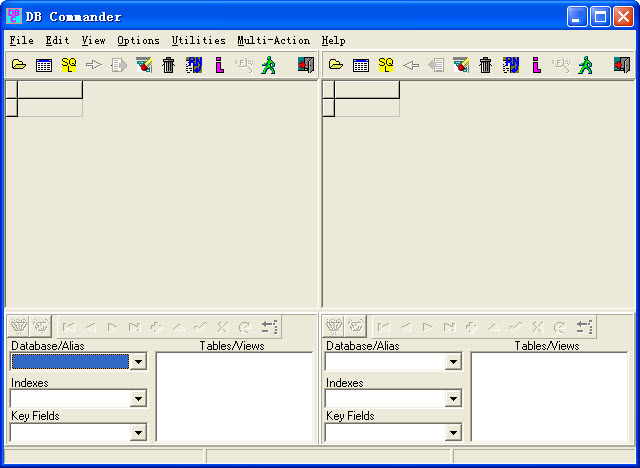This screenshot has width=640, height=468.
Task: Expand the right Key Fields dropdown
Action: pos(454,433)
